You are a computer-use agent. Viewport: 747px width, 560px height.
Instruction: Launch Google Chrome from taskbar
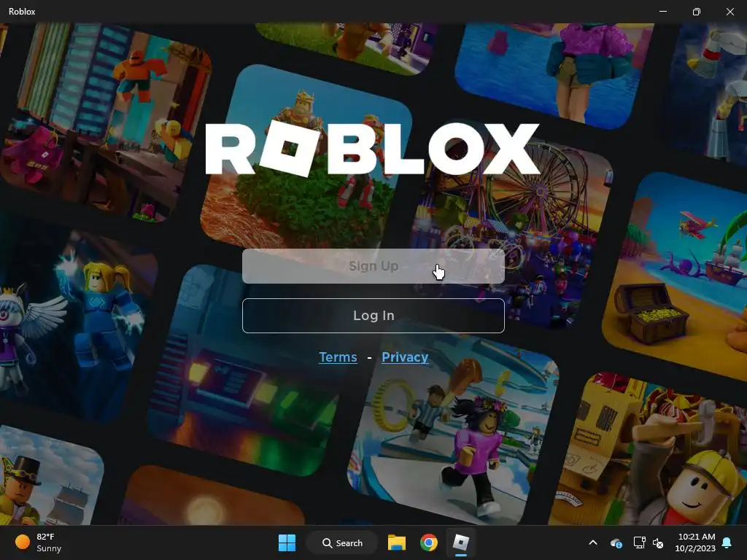click(429, 542)
